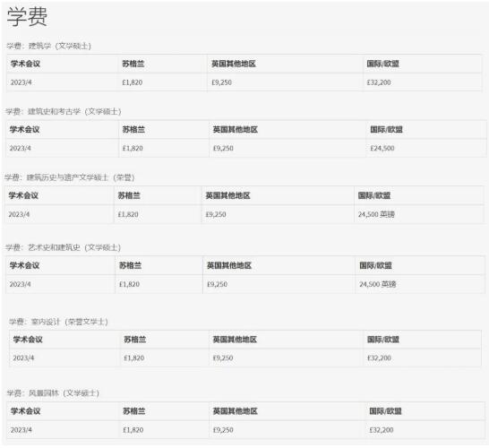489x448 pixels.
Task: Select £1,820 in the 建筑学 table
Action: [x=133, y=82]
